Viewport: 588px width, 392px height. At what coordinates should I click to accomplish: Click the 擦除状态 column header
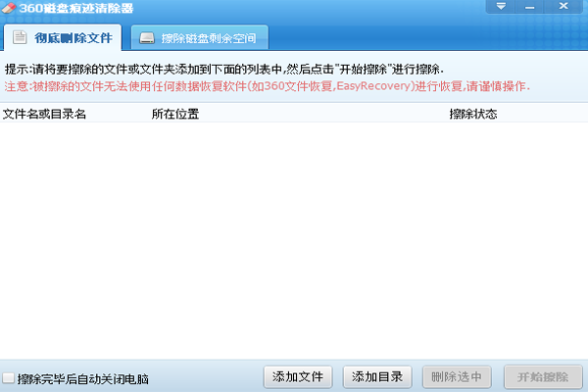tap(473, 115)
